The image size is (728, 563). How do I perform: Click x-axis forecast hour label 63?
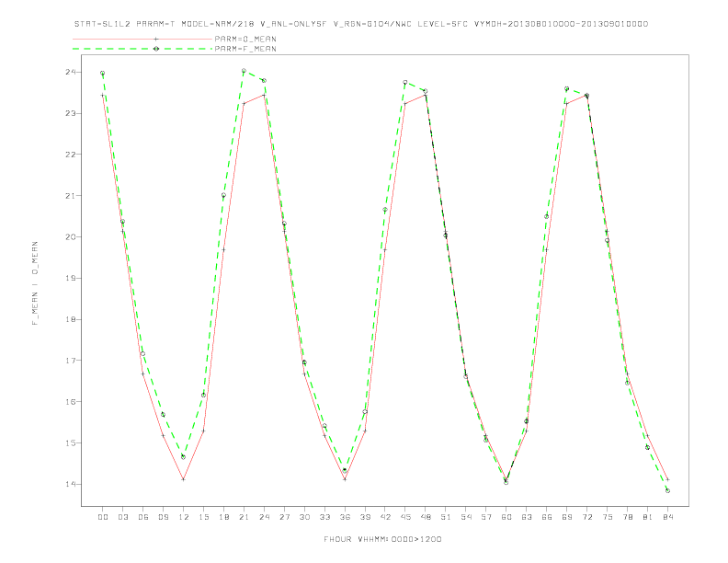pos(527,517)
